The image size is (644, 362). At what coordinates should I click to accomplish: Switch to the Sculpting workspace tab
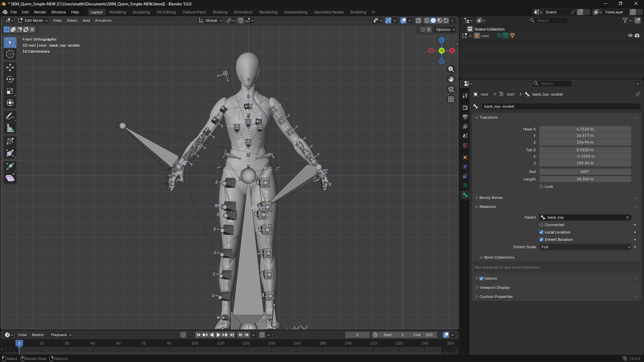click(141, 12)
